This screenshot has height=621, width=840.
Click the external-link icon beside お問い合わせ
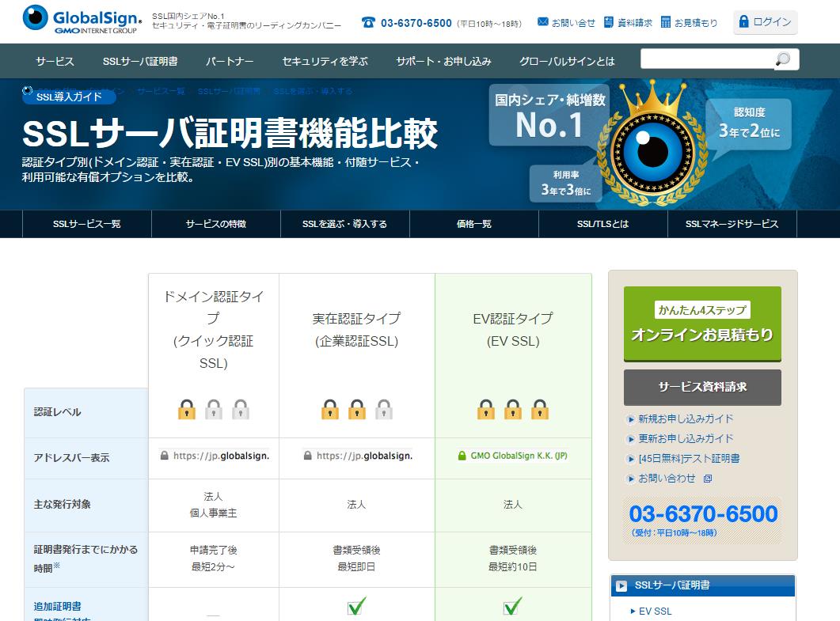tap(708, 479)
